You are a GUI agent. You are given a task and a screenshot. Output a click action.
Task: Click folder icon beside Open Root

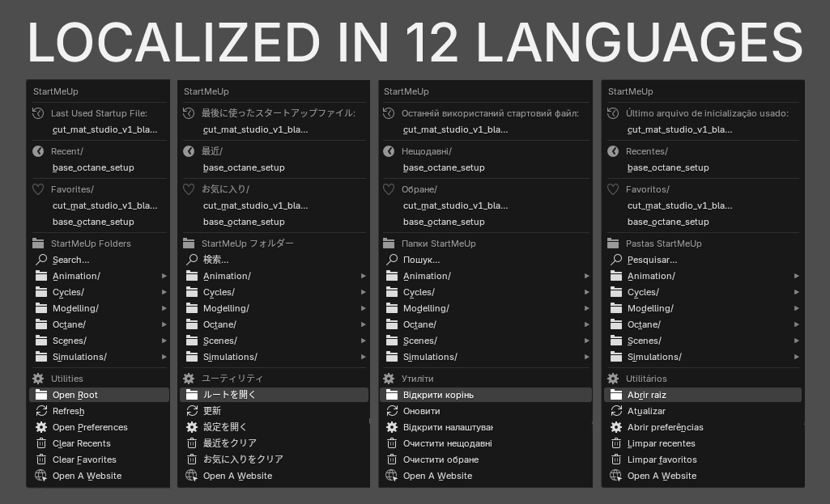point(41,395)
